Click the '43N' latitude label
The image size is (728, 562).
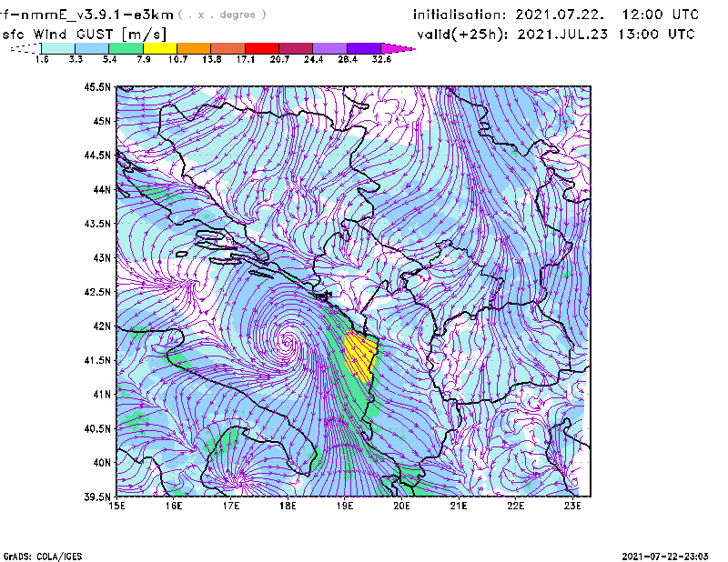[x=102, y=257]
